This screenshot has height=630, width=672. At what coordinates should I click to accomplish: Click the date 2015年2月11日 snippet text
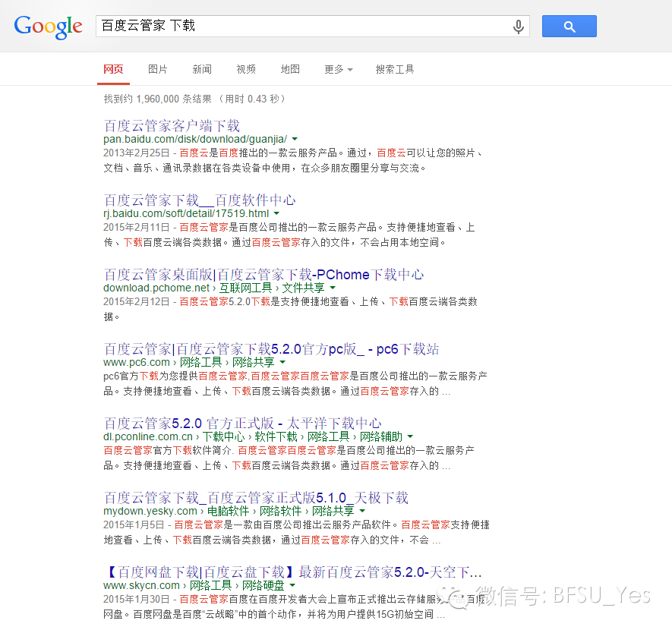tap(137, 228)
